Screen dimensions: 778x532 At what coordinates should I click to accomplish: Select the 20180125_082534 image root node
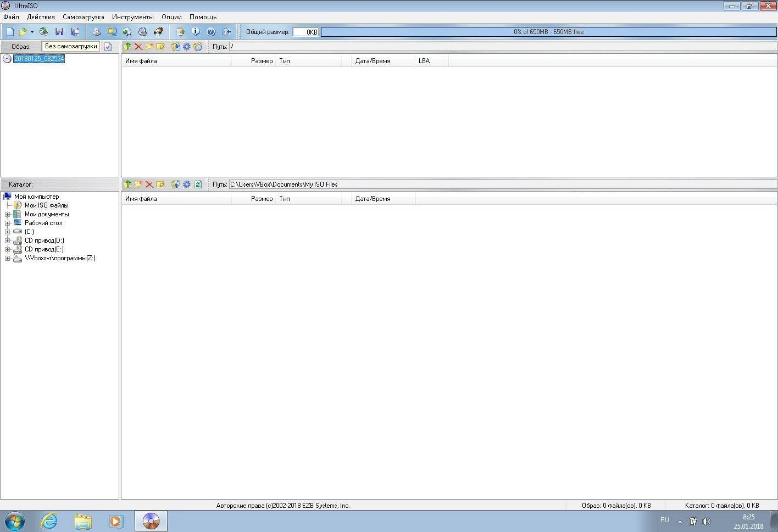click(x=39, y=59)
